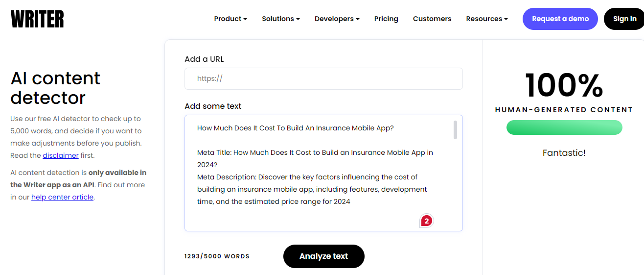Click the WRITER logo
Viewport: 644px width, 275px height.
(x=37, y=19)
